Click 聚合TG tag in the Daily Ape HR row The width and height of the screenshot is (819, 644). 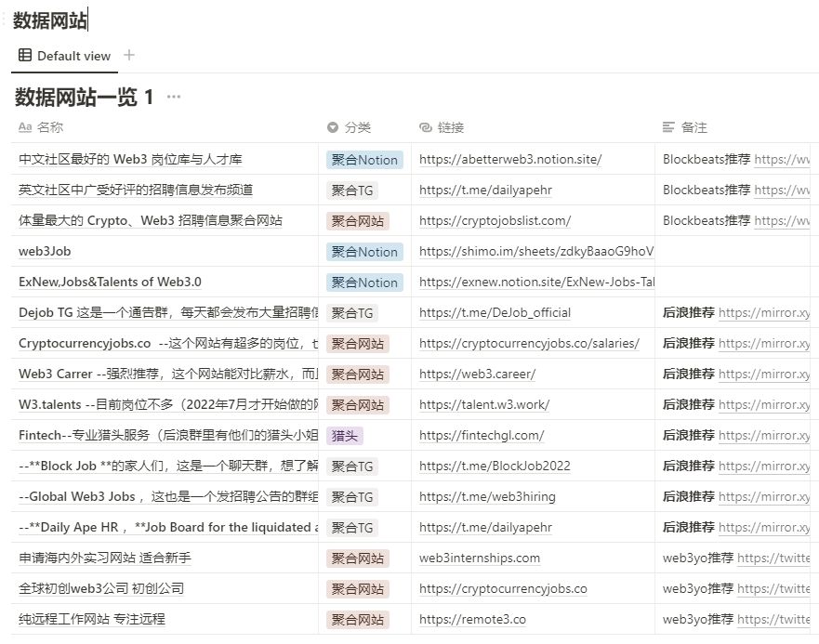[352, 528]
